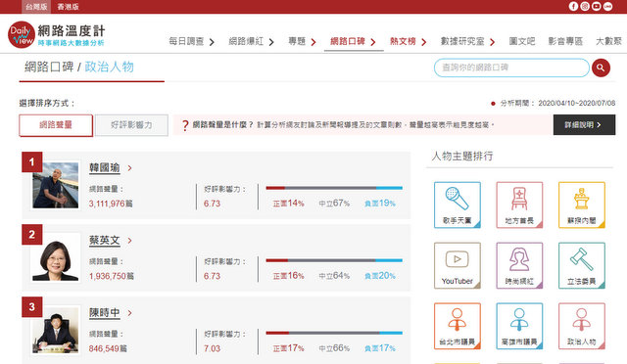Open the Instagram social icon

click(x=585, y=7)
